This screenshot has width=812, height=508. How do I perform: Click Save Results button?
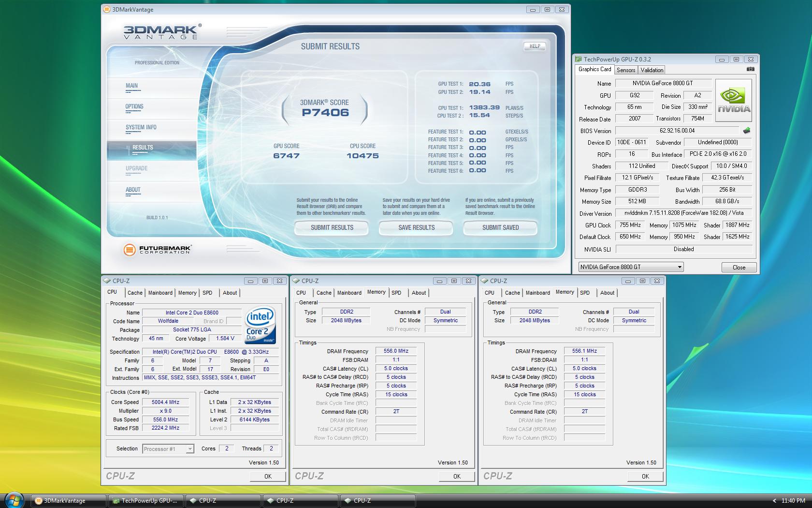point(416,227)
